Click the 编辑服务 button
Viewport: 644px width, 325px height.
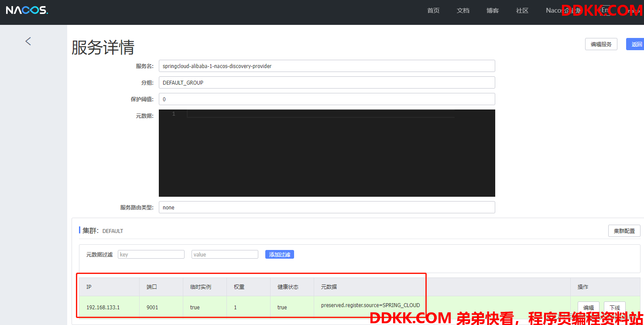click(601, 44)
